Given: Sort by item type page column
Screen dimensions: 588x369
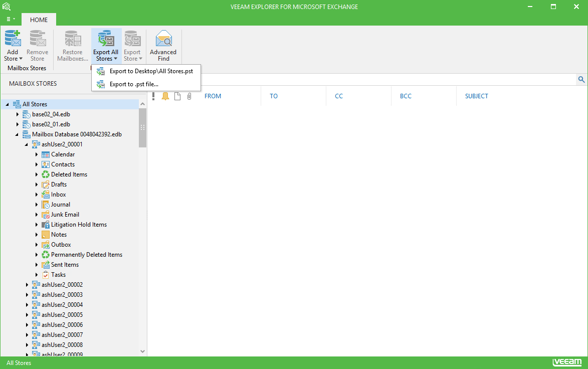Looking at the screenshot, I should click(x=177, y=96).
